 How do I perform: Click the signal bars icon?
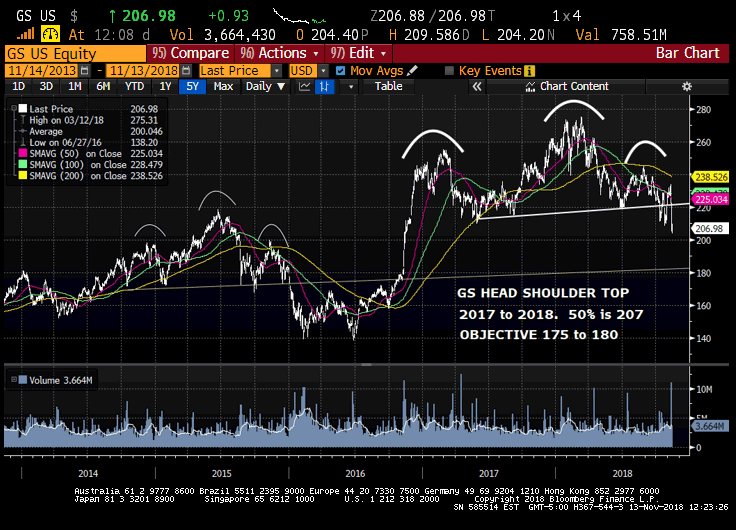(25, 34)
